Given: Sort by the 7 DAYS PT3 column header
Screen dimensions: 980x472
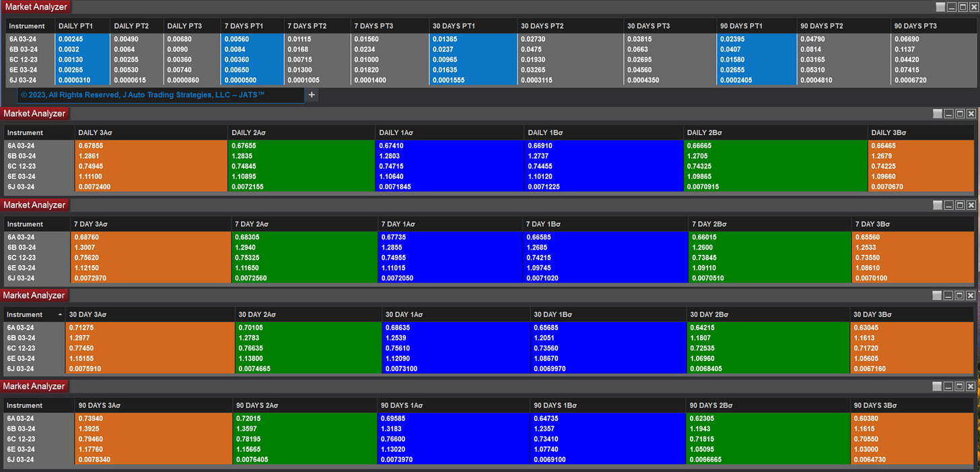Looking at the screenshot, I should (390, 26).
